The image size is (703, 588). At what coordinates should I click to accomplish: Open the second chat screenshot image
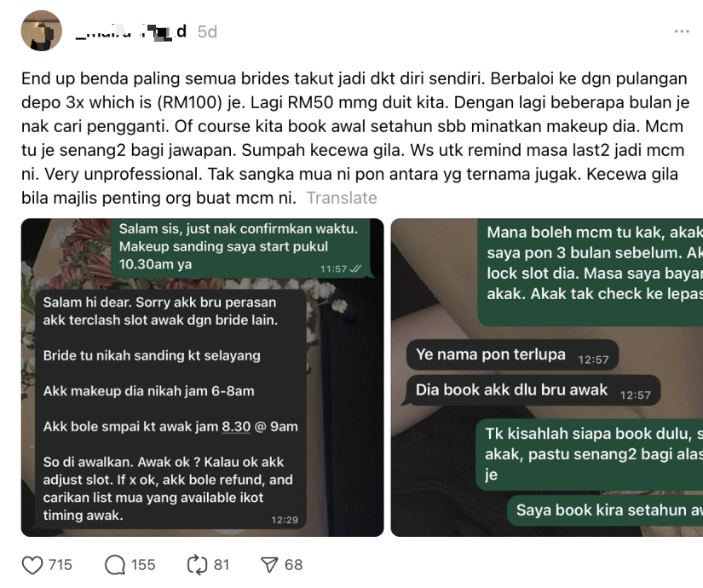coord(547,378)
